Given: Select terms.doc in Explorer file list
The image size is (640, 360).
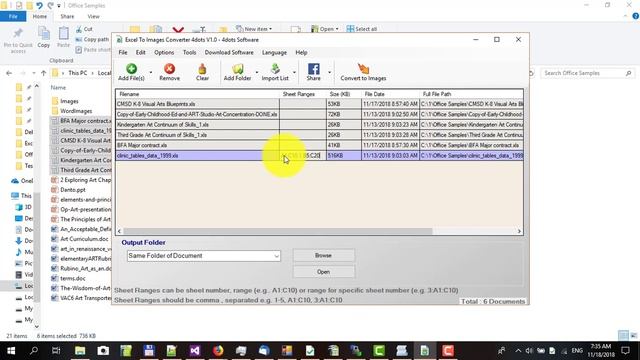Looking at the screenshot, I should [x=73, y=278].
